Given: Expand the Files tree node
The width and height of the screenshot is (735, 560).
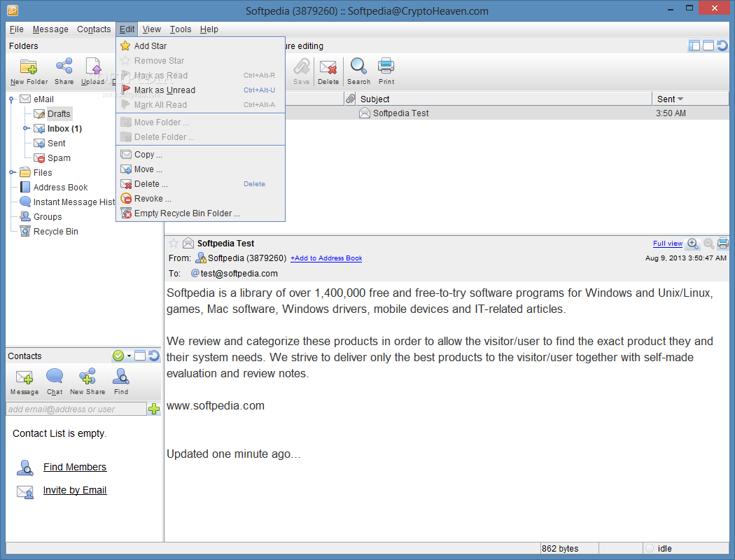Looking at the screenshot, I should click(x=11, y=172).
